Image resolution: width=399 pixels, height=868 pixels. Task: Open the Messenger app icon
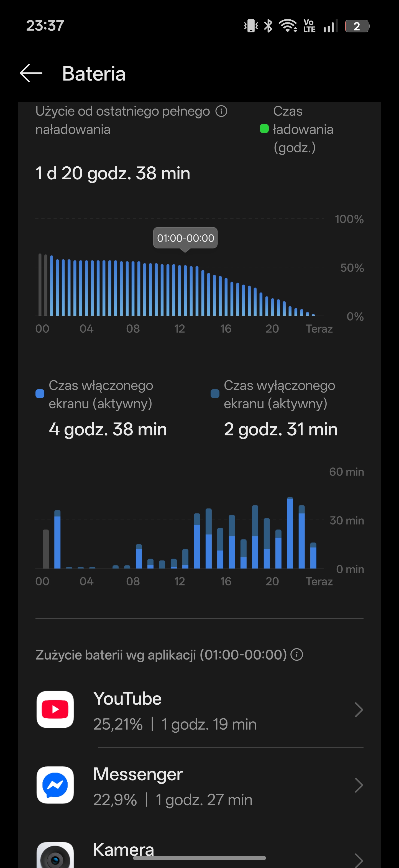(x=55, y=785)
